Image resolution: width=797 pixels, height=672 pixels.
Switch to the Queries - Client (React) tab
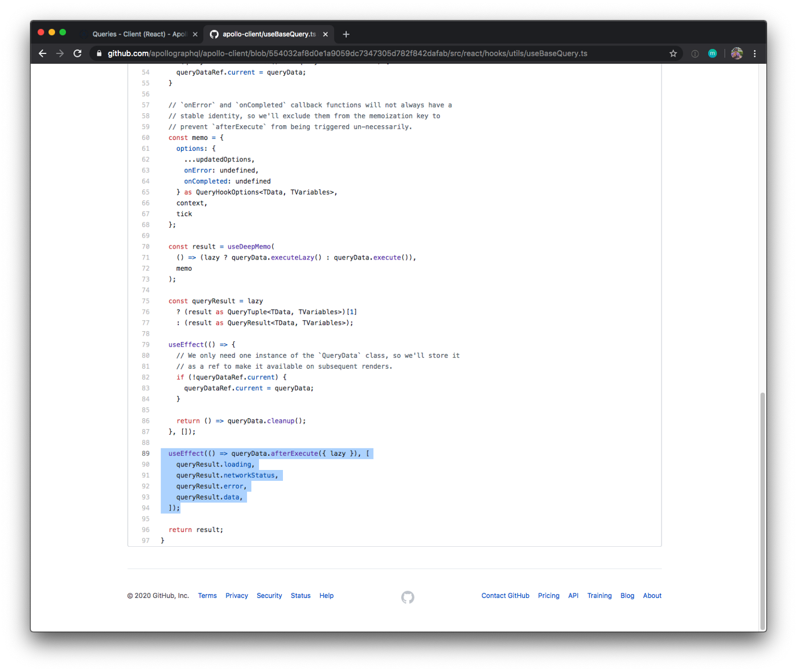pyautogui.click(x=139, y=34)
